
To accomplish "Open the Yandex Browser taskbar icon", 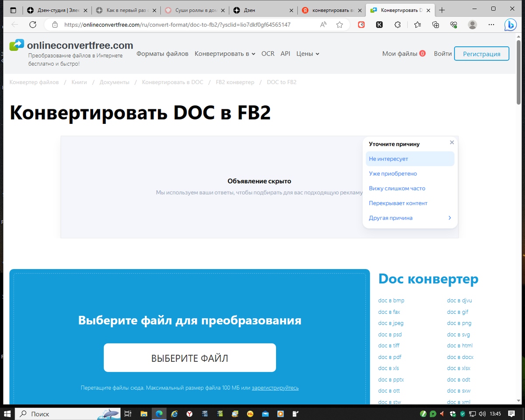I will click(189, 413).
